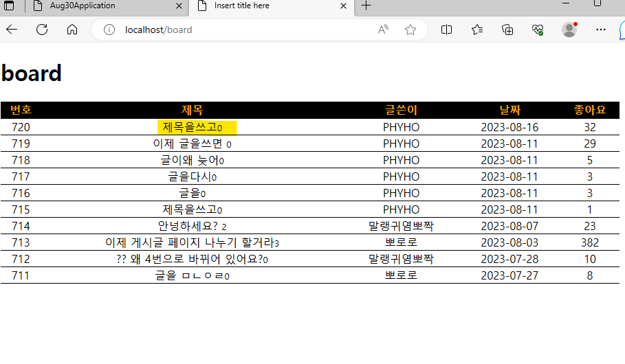This screenshot has height=364, width=625.
Task: Open post titled 안녕하세요?
Action: 188,226
